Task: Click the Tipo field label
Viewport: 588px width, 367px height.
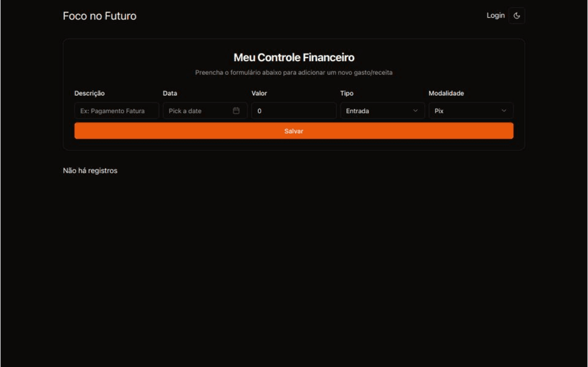Action: click(x=347, y=93)
